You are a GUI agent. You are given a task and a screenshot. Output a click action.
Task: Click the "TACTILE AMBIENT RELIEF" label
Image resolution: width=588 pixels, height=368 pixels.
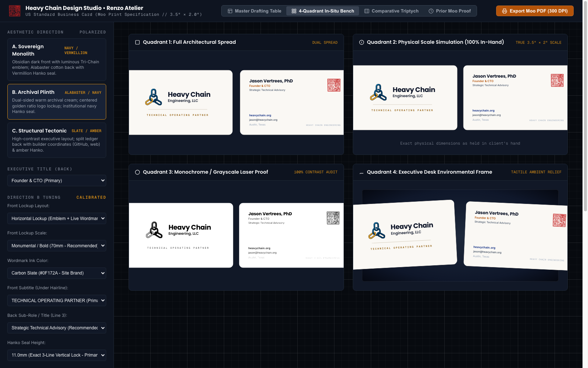click(x=536, y=172)
